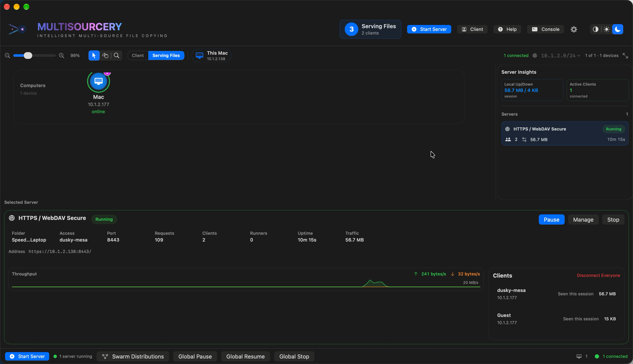This screenshot has width=633, height=364.
Task: Select the hand pan tool
Action: coord(105,56)
